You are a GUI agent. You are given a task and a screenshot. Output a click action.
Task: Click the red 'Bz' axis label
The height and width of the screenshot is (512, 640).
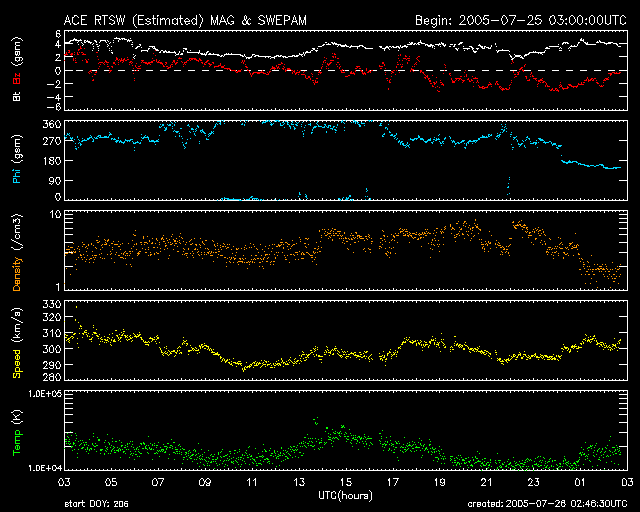click(17, 78)
